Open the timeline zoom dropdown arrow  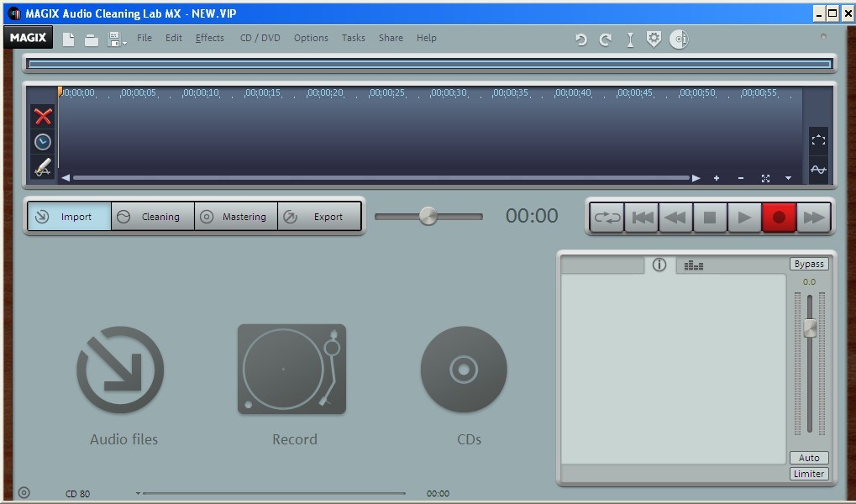(x=786, y=178)
